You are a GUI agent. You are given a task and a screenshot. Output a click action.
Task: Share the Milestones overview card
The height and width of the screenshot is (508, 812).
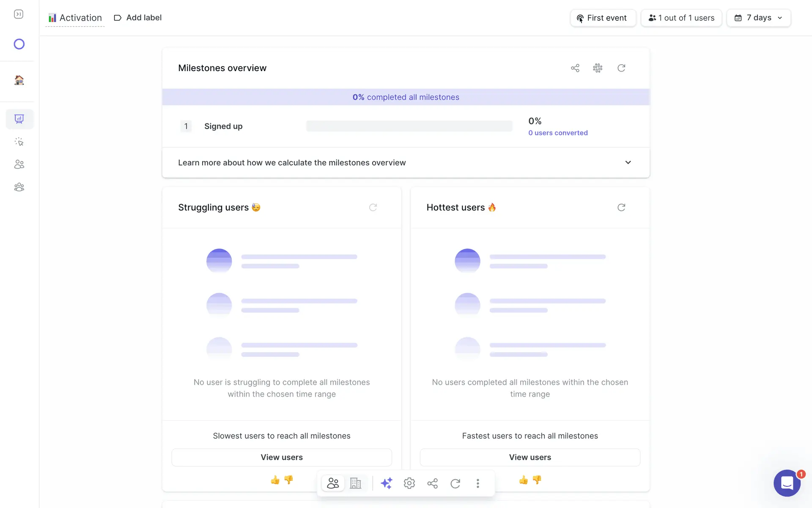coord(575,68)
